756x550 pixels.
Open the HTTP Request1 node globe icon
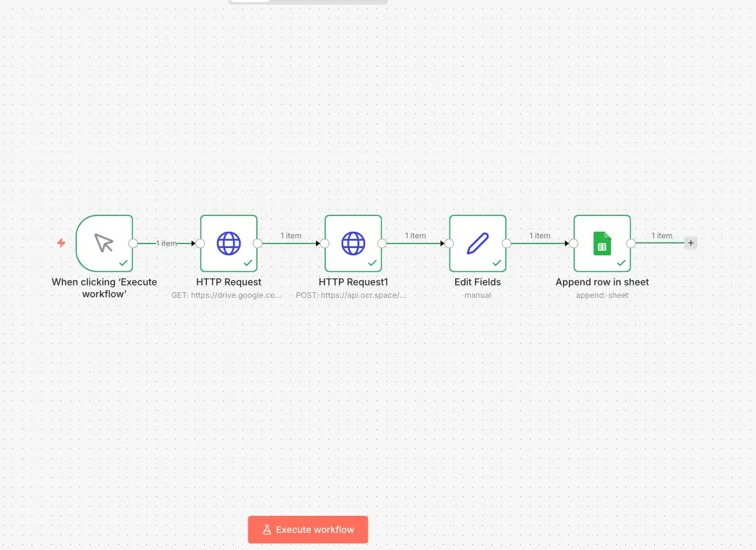tap(353, 243)
